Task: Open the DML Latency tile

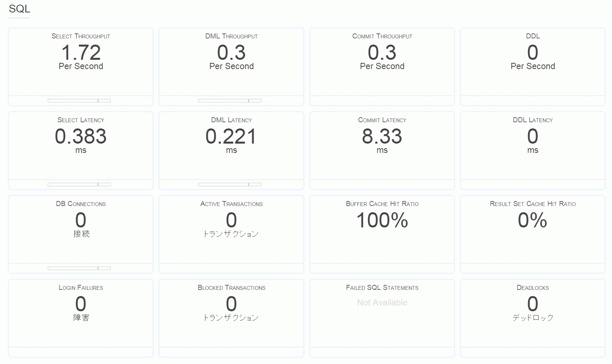Action: coord(231,150)
